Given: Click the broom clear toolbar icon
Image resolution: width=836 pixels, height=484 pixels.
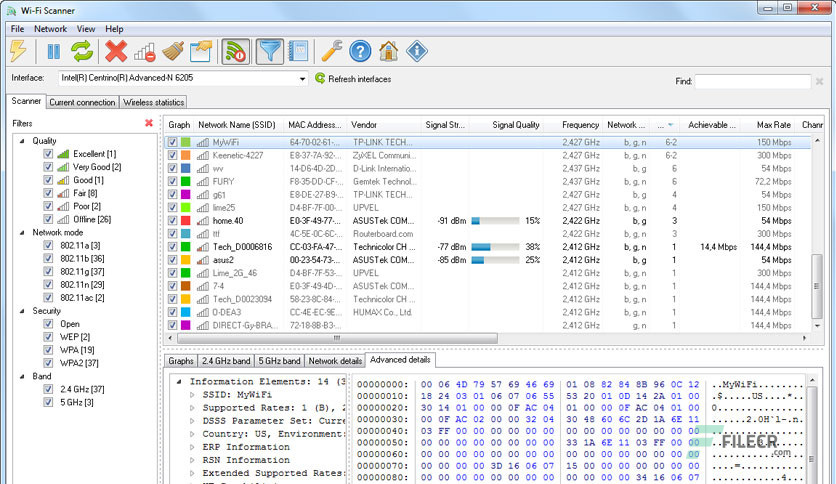Looking at the screenshot, I should click(173, 52).
